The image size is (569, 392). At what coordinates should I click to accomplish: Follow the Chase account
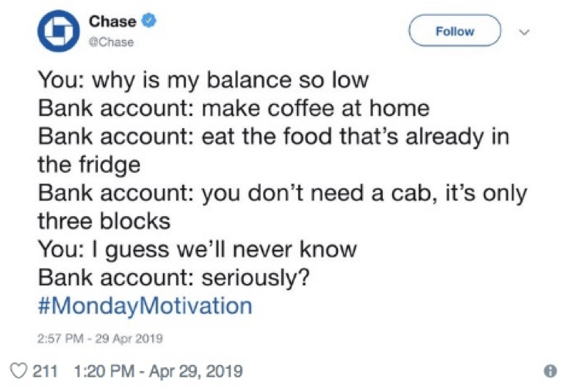pyautogui.click(x=455, y=31)
